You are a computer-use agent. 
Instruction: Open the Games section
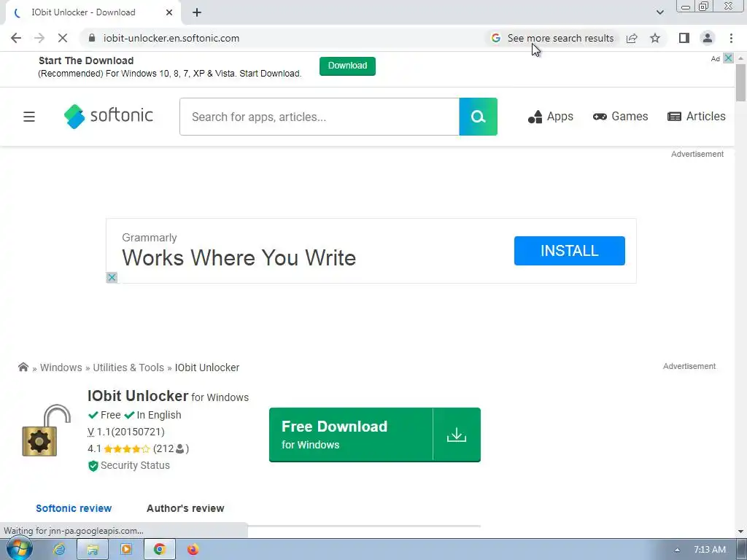tap(620, 117)
